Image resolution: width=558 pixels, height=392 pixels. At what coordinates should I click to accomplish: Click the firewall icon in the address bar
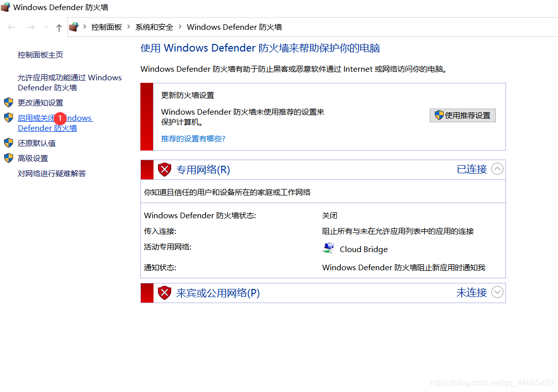[74, 27]
